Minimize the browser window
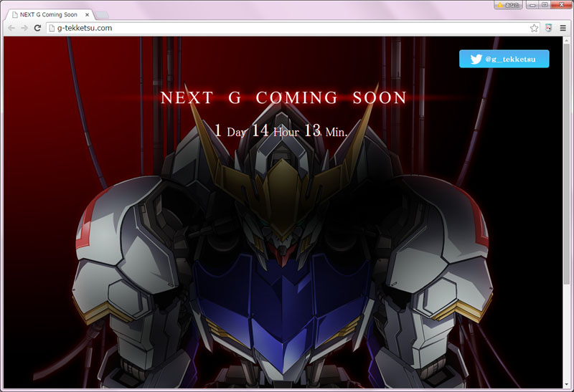The height and width of the screenshot is (392, 574). coord(532,5)
